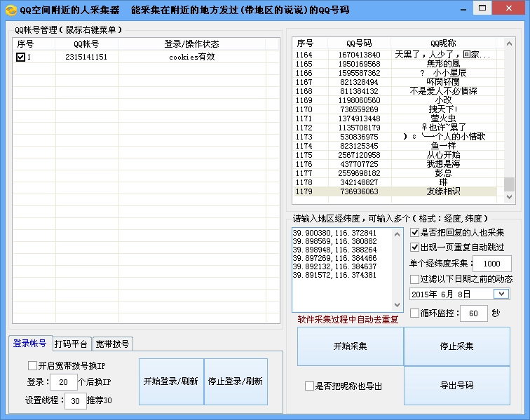The height and width of the screenshot is (420, 530).
Task: Click the 设置线程 field showing 30
Action: pyautogui.click(x=76, y=401)
